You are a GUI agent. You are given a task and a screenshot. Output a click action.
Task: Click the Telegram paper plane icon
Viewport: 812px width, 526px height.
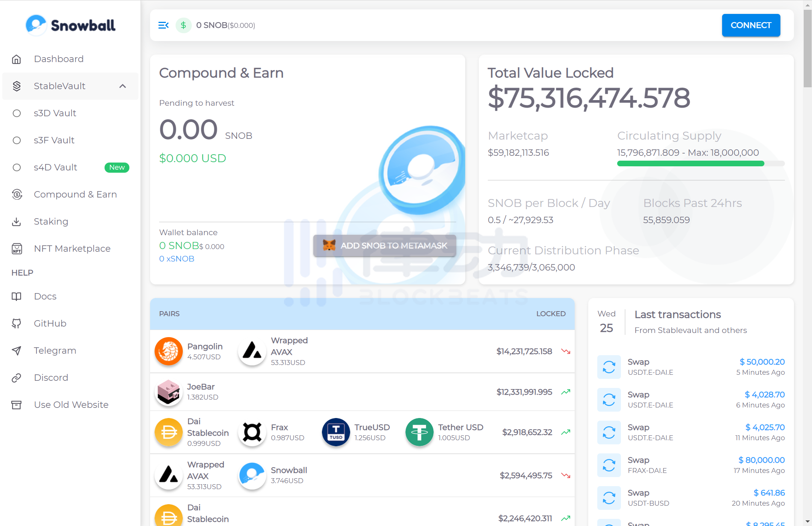pyautogui.click(x=17, y=351)
